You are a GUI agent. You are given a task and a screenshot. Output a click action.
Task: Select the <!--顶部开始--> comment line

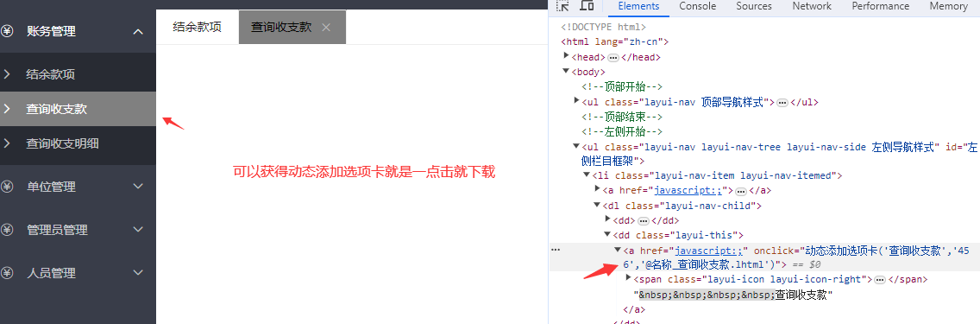click(622, 87)
